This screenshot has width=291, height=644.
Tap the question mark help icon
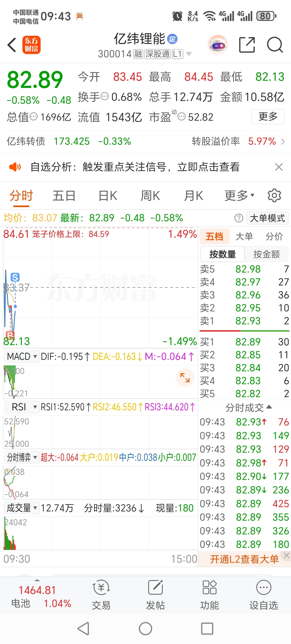(239, 218)
